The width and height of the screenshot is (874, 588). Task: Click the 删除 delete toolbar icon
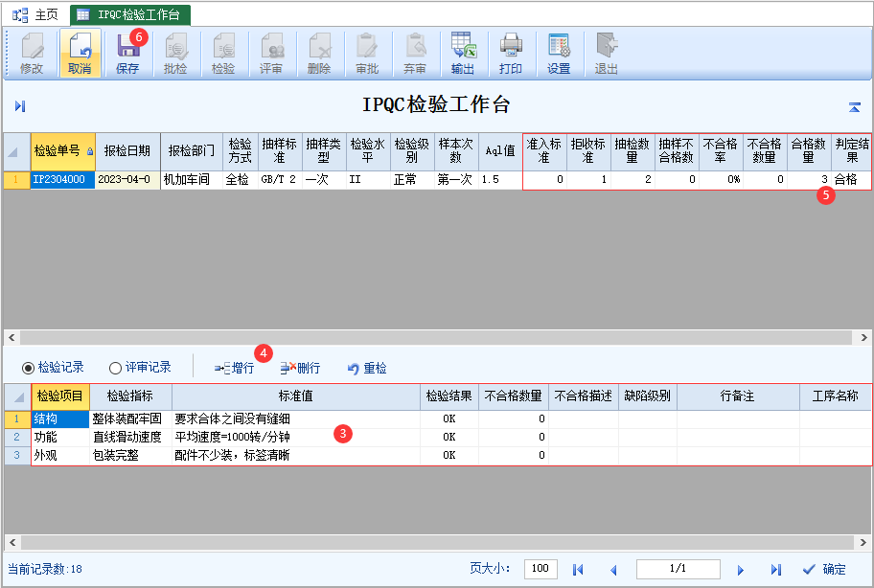(319, 54)
